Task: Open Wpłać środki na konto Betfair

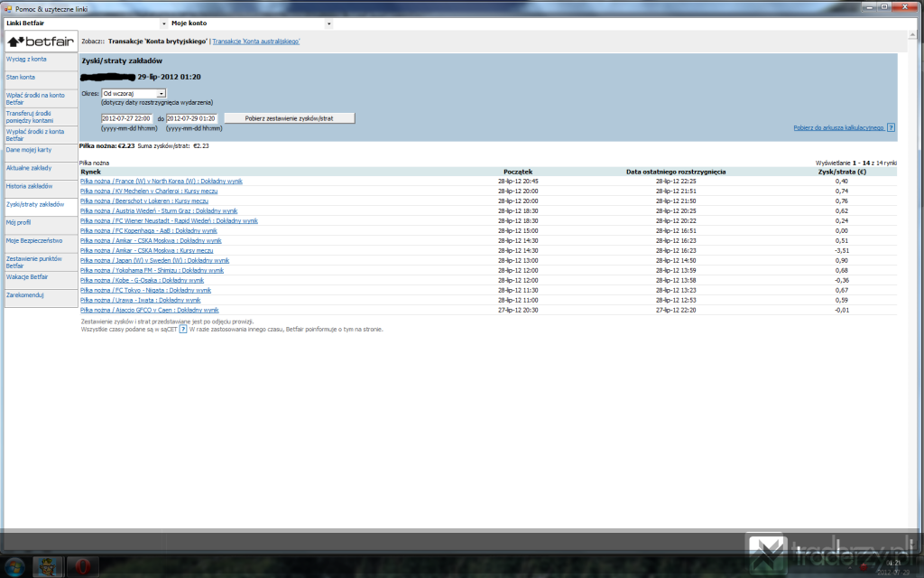Action: coord(35,98)
